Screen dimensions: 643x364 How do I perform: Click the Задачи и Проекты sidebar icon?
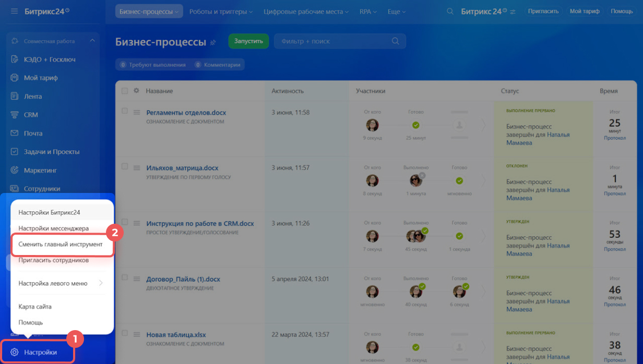pyautogui.click(x=15, y=152)
